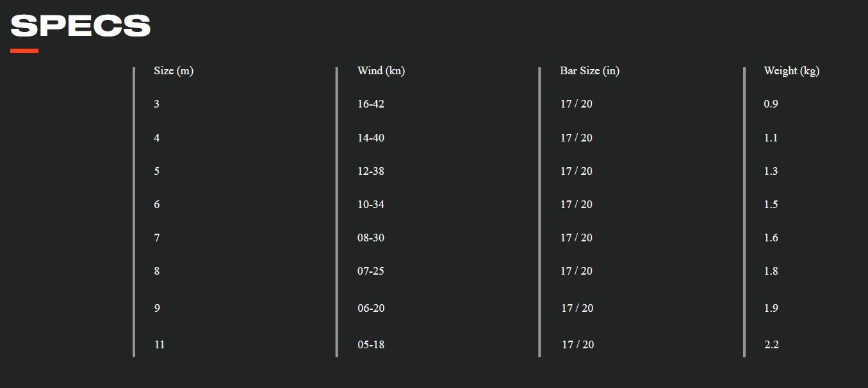
Task: Click the 12-38 wind value
Action: pos(371,172)
